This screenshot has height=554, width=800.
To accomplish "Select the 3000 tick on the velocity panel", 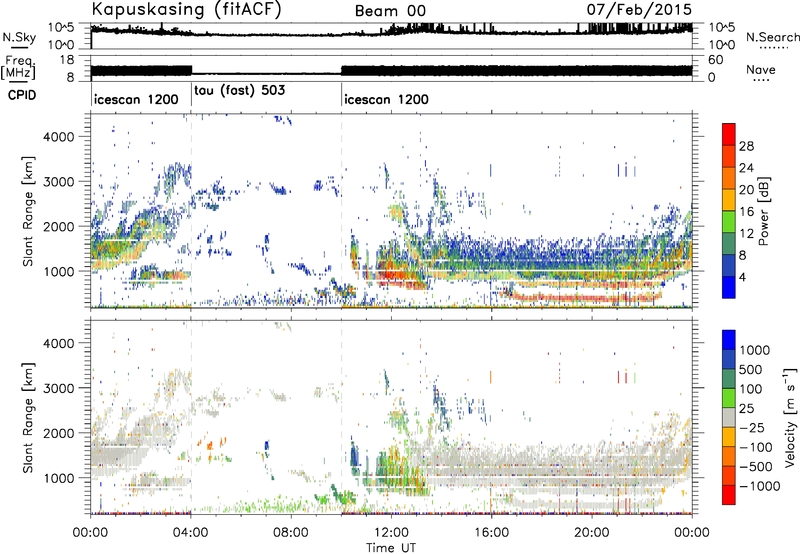I will point(59,388).
